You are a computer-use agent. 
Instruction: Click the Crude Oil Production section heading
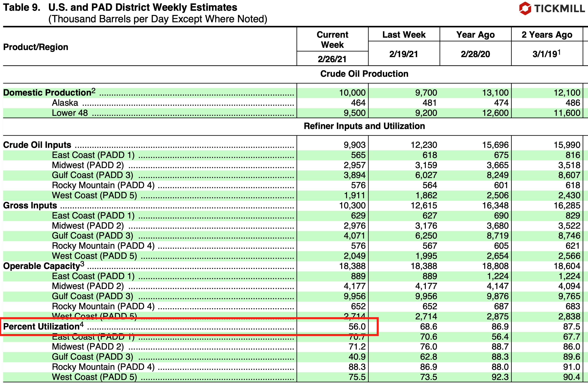[364, 74]
